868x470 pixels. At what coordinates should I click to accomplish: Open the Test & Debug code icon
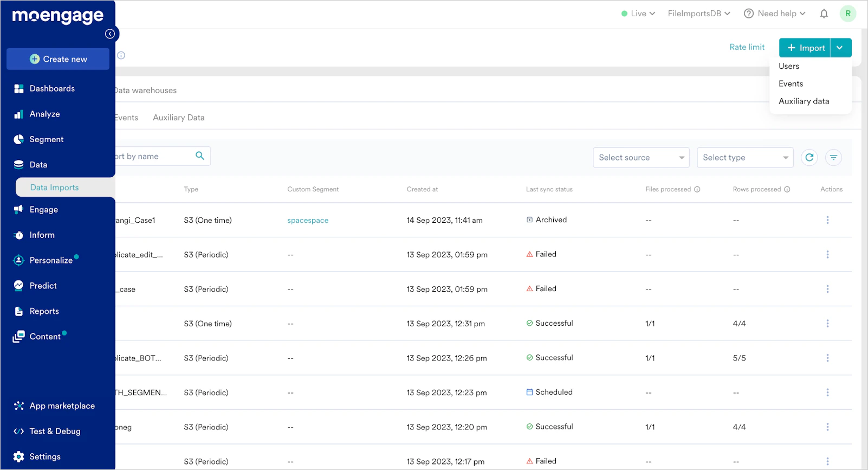point(19,432)
